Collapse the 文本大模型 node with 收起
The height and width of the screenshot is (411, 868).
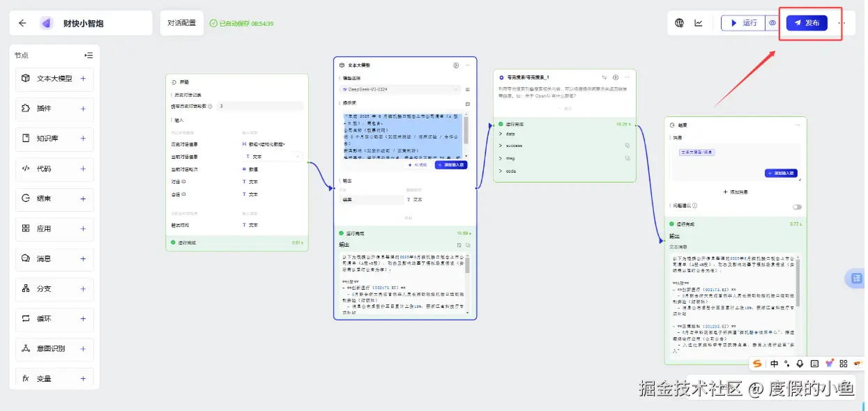point(405,217)
